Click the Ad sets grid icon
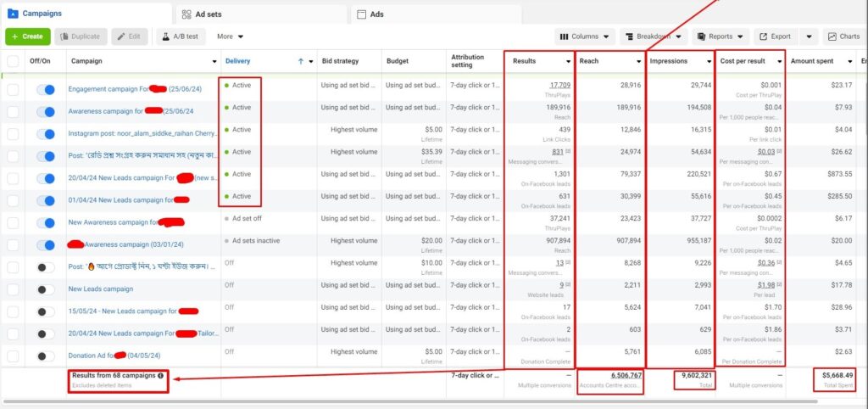 [186, 14]
